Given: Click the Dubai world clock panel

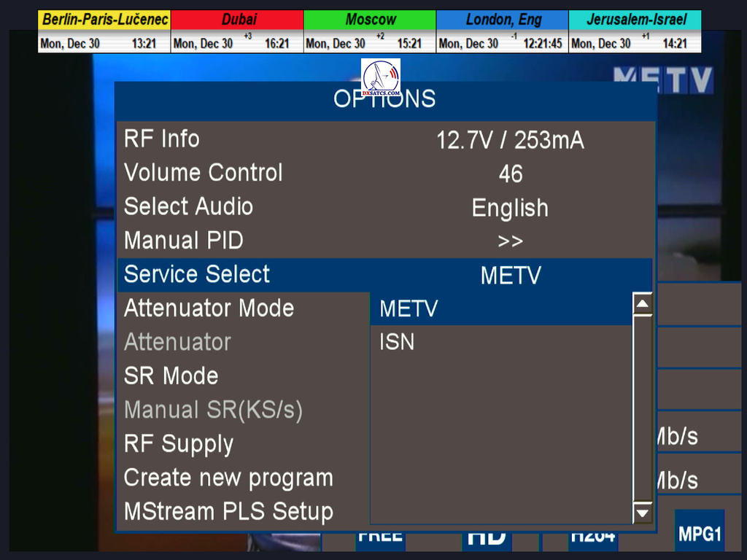Looking at the screenshot, I should pyautogui.click(x=236, y=31).
